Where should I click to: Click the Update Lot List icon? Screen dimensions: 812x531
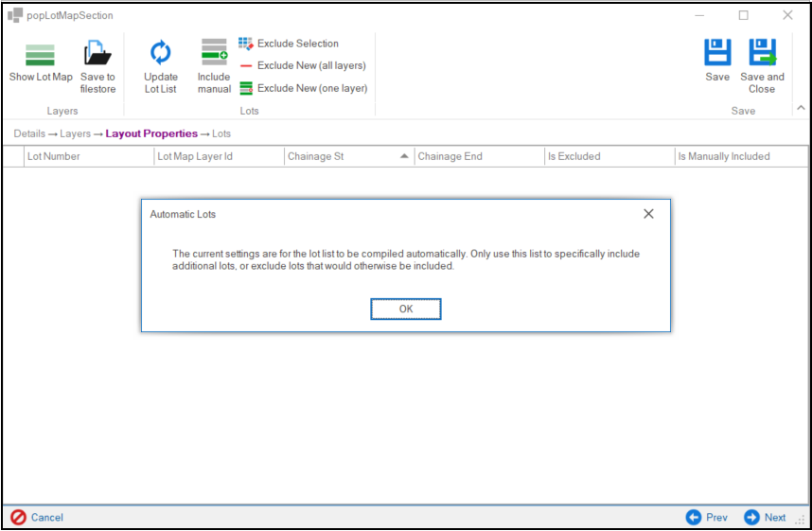tap(160, 55)
